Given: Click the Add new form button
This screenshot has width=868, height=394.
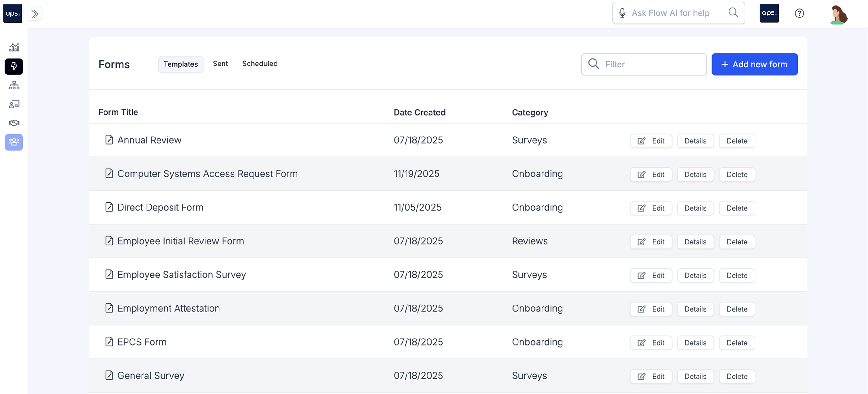Looking at the screenshot, I should click(x=754, y=64).
